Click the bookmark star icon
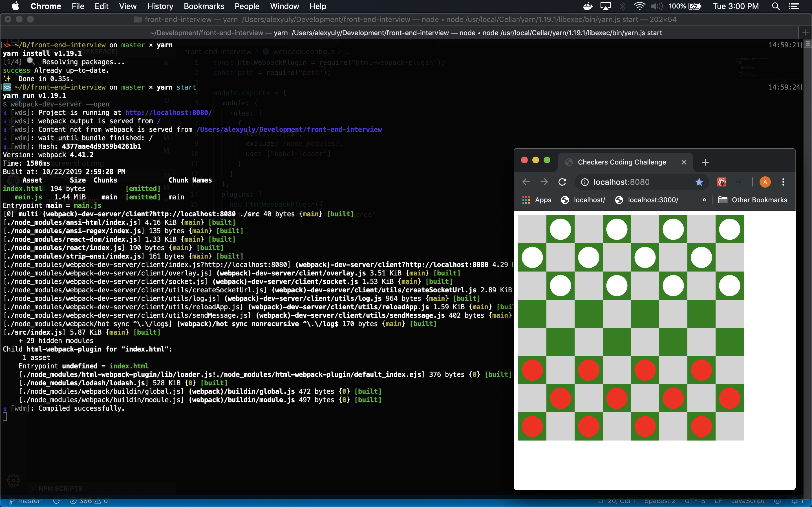The image size is (812, 507). 699,182
